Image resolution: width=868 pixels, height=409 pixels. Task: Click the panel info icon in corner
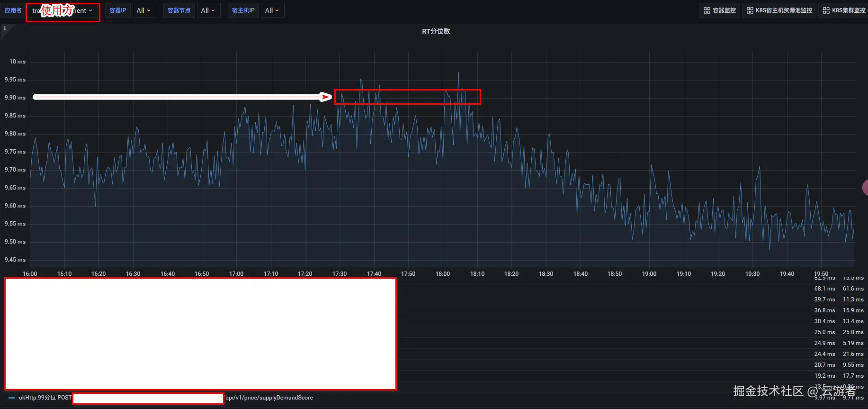5,28
